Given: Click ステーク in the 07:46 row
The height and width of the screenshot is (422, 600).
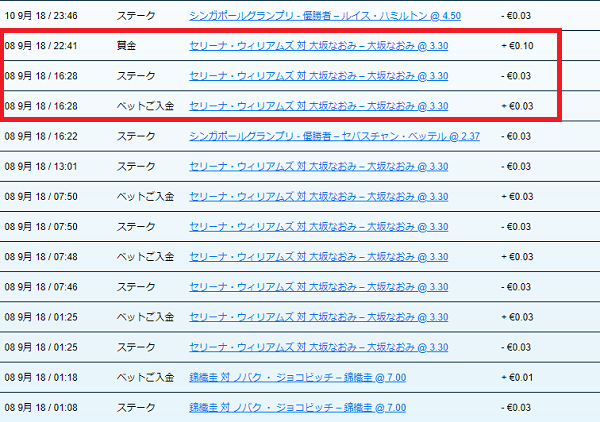Looking at the screenshot, I should (136, 287).
